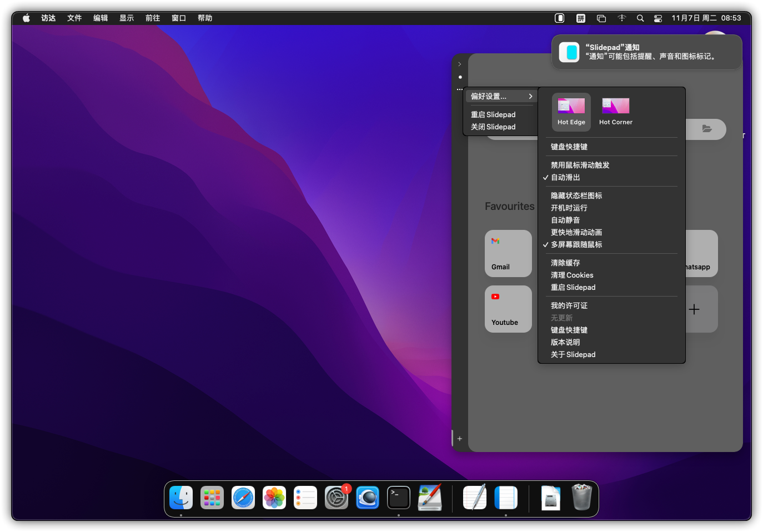Expand the 偏好设置... submenu
This screenshot has height=532, width=763.
501,96
